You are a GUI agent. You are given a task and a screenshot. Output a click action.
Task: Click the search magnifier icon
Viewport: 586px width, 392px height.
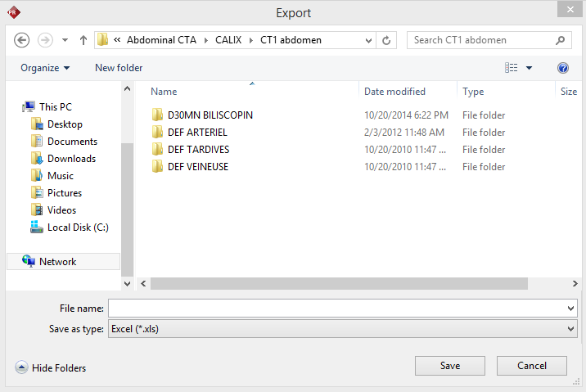pyautogui.click(x=561, y=40)
